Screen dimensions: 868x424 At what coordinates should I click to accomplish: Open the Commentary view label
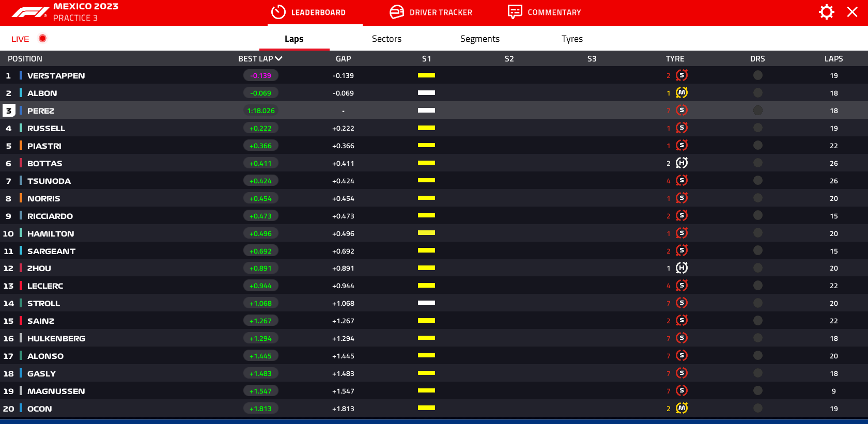point(554,12)
